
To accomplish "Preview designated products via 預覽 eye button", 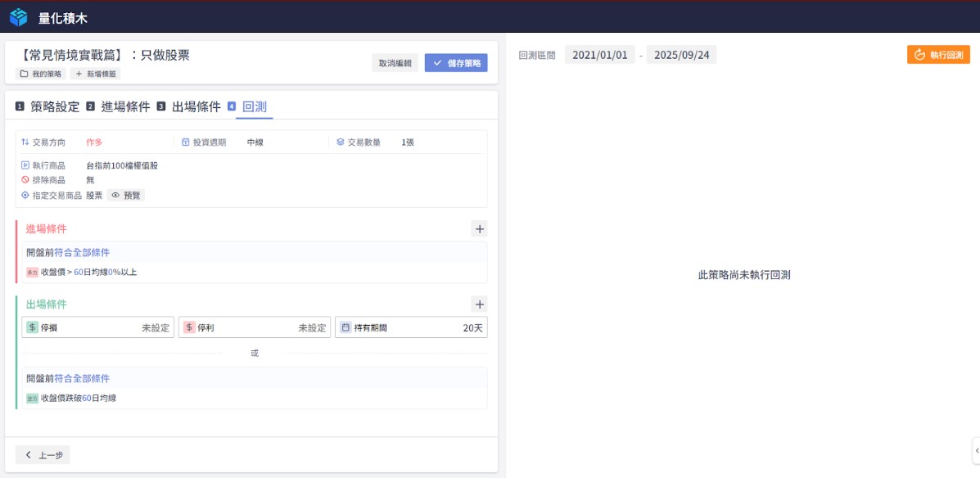I will point(126,196).
